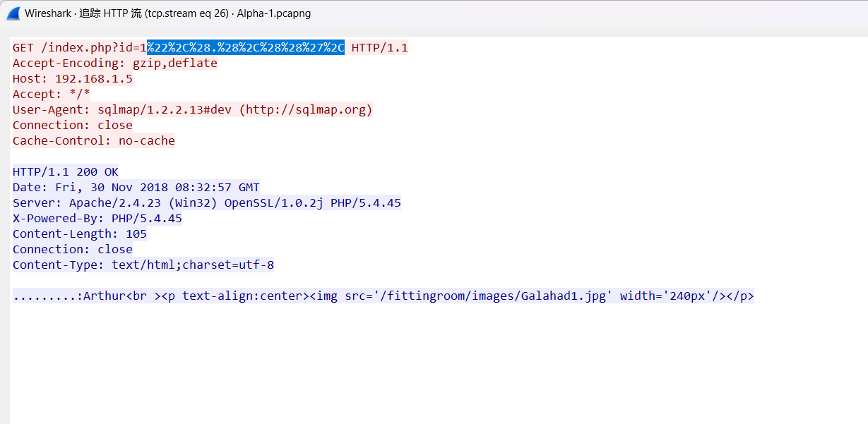868x424 pixels.
Task: Click the Arthur response body line
Action: pos(384,296)
